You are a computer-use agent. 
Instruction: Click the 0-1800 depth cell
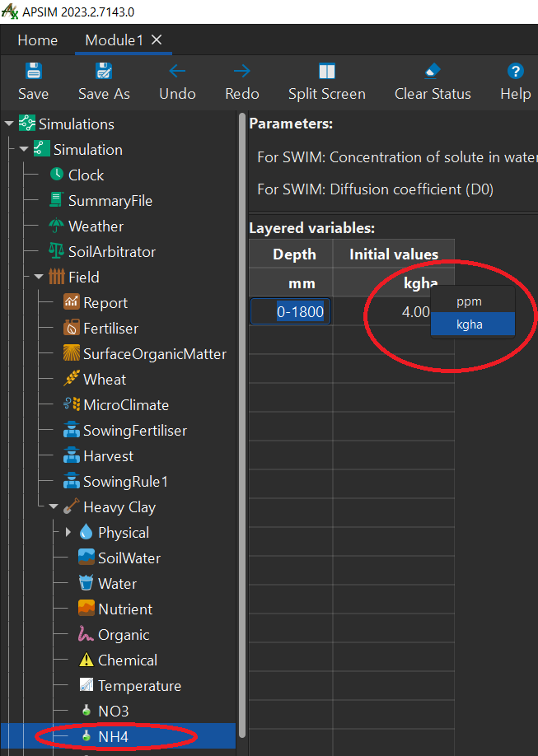pos(291,311)
